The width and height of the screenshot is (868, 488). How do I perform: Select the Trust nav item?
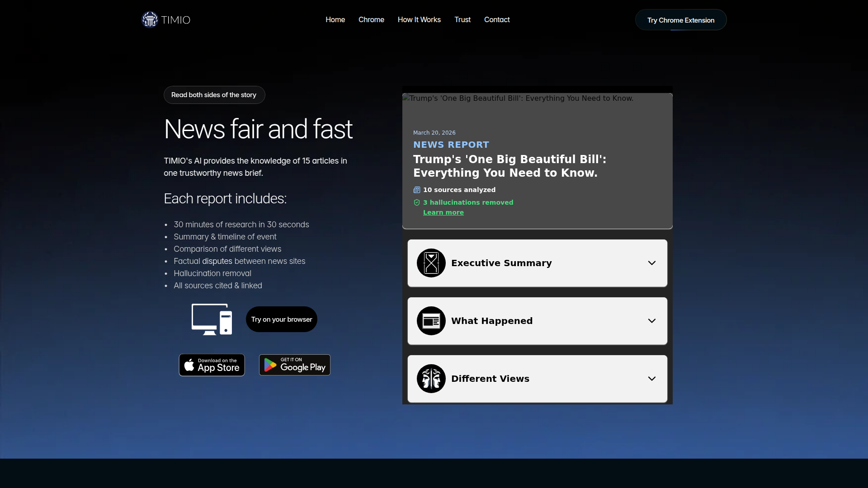point(462,19)
